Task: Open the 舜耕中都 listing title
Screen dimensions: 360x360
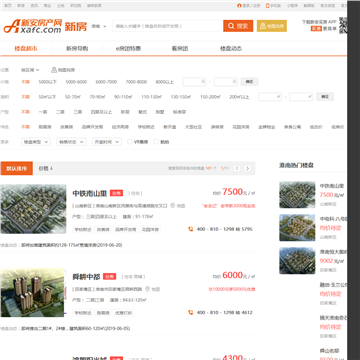Action: click(86, 276)
